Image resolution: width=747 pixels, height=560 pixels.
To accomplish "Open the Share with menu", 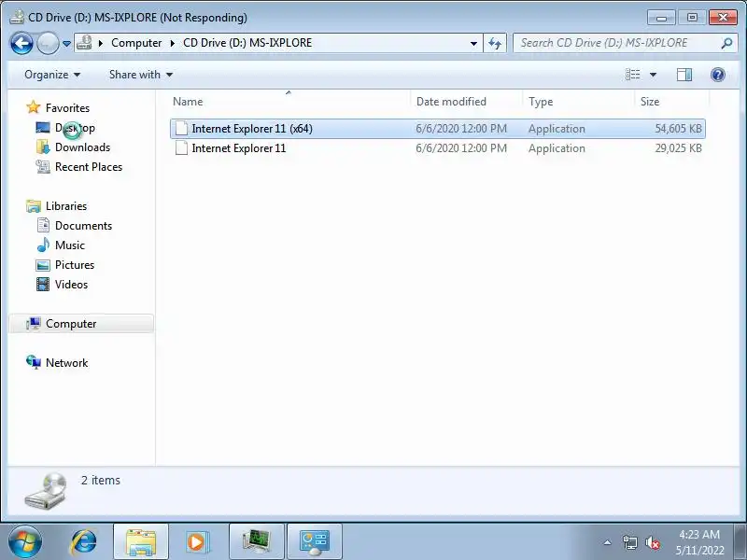I will pos(141,75).
